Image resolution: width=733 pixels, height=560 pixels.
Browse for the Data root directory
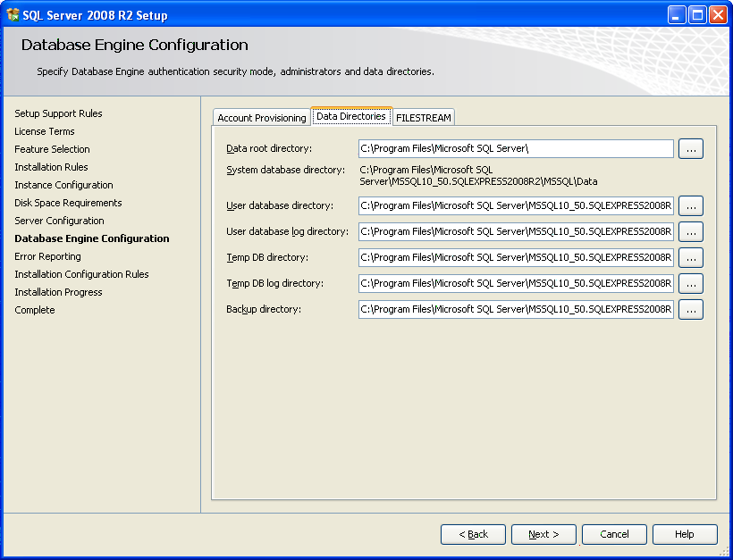coord(690,149)
